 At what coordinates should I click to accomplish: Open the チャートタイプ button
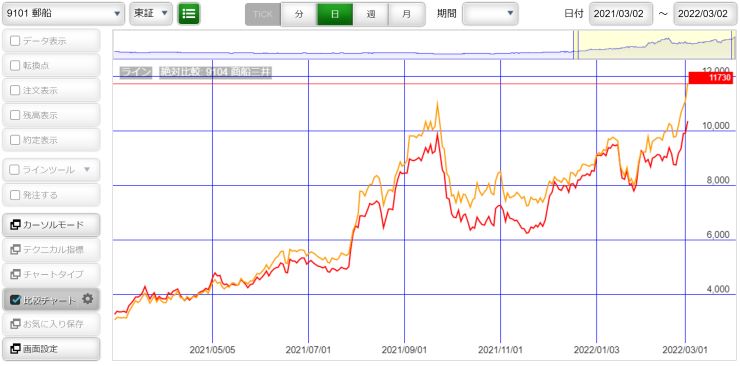tap(51, 274)
